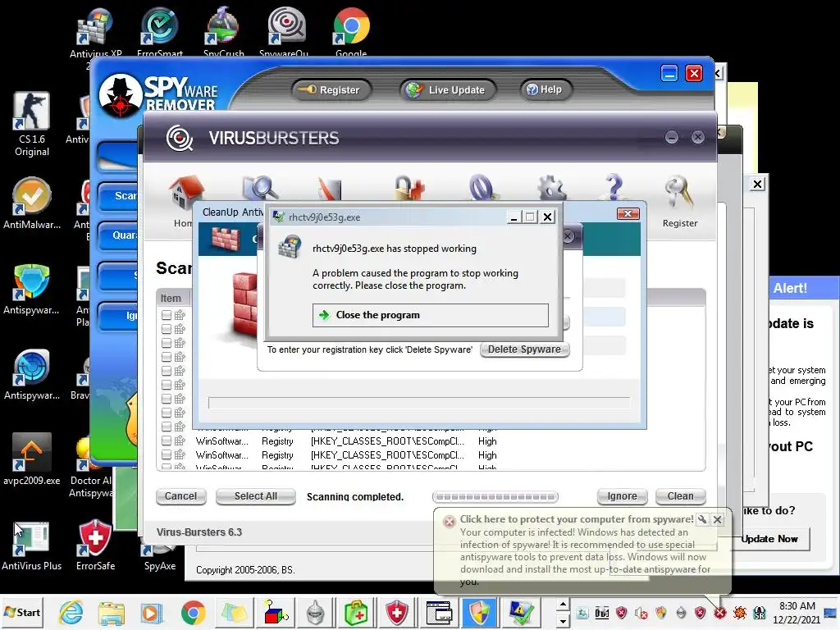Click the green first-aid kit taskbar icon
Image resolution: width=840 pixels, height=630 pixels.
356,613
